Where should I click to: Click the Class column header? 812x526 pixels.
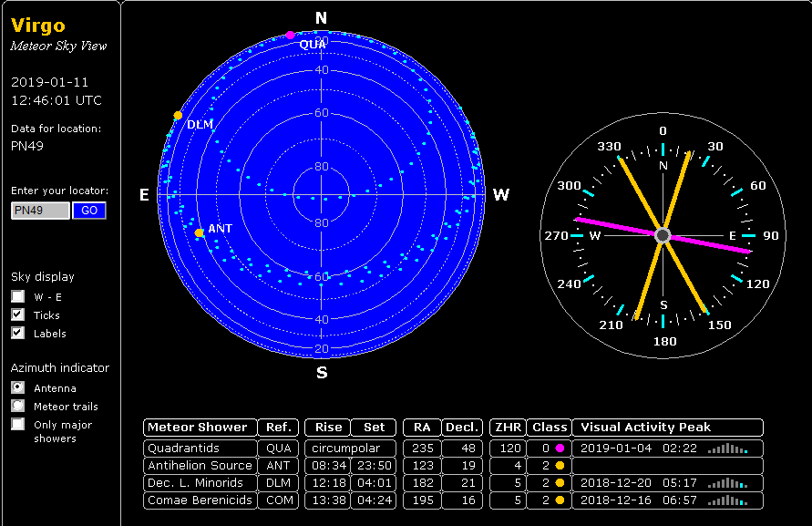point(550,428)
